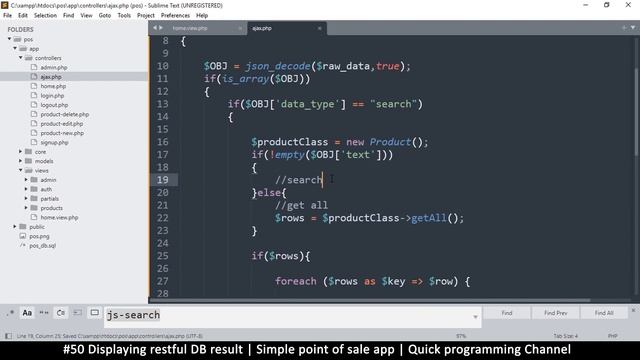Screen dimensions: 640x360
Task: Expand the core folder
Action: point(21,152)
